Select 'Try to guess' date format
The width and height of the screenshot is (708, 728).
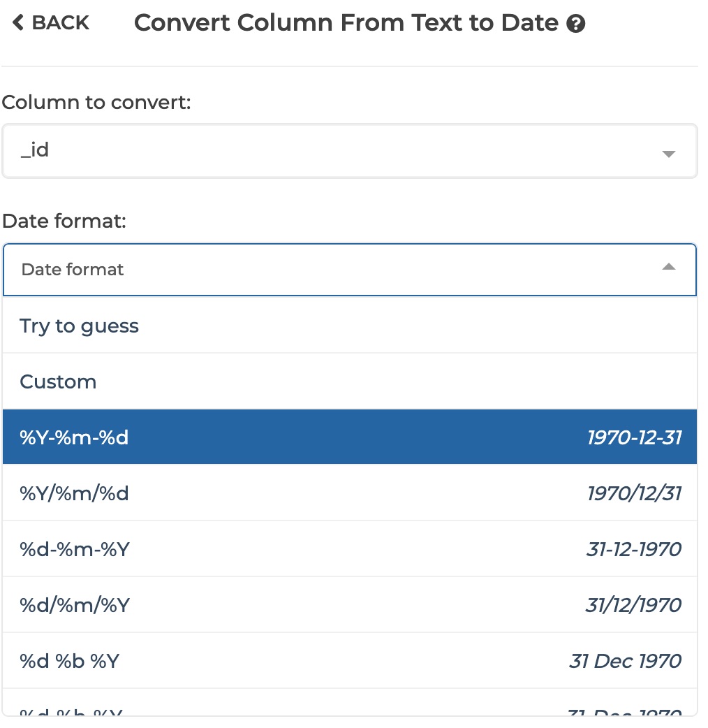78,326
